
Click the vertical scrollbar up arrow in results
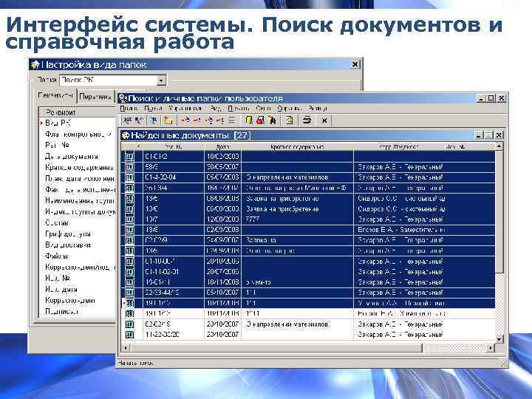click(499, 146)
